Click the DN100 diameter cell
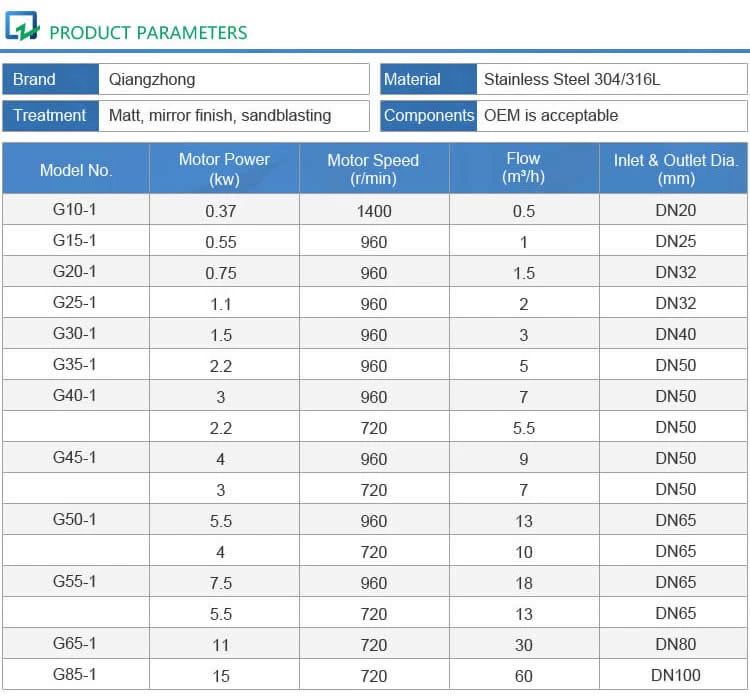Image resolution: width=750 pixels, height=700 pixels. (x=675, y=675)
